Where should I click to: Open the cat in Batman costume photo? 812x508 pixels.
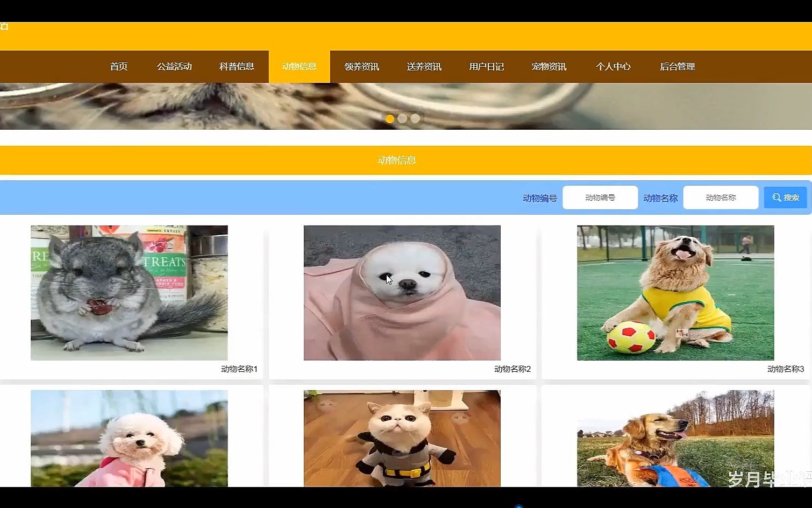coord(402,439)
